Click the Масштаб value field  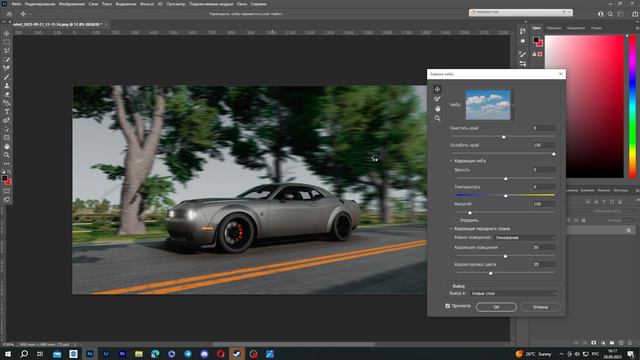pos(543,204)
